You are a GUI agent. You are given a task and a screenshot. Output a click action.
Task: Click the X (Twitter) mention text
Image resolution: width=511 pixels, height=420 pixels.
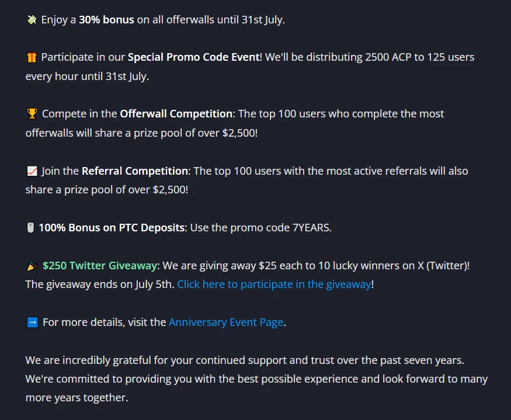(443, 265)
